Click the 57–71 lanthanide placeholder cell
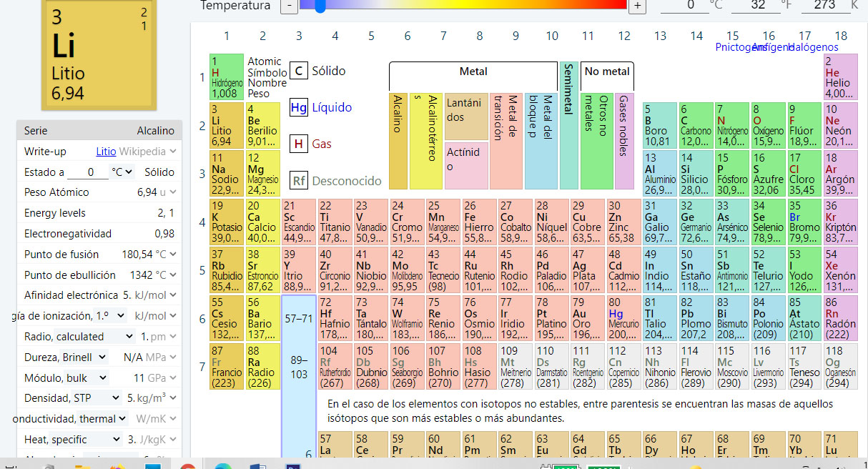The width and height of the screenshot is (868, 469). tap(299, 319)
